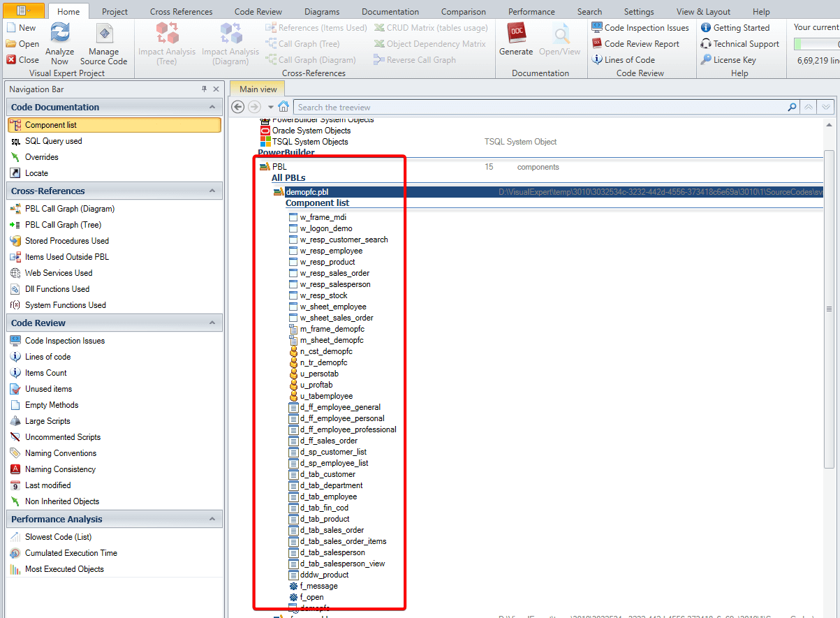Collapse the Cross-References section
This screenshot has width=840, height=618.
212,191
